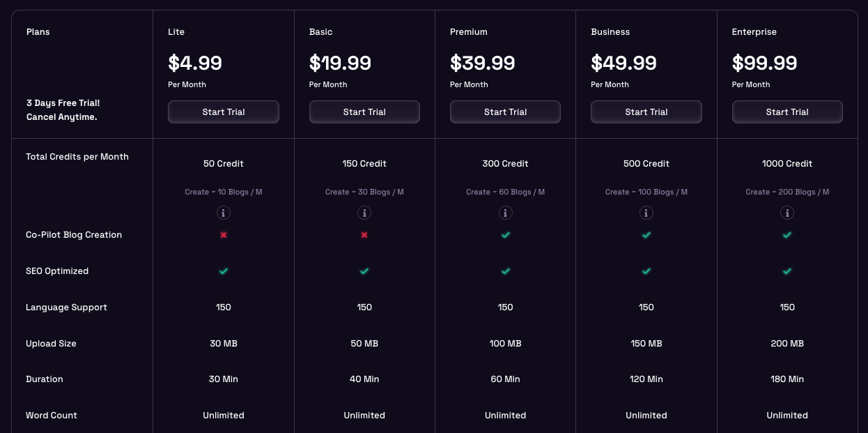Begin the Business plan trial
This screenshot has width=868, height=433.
point(646,112)
